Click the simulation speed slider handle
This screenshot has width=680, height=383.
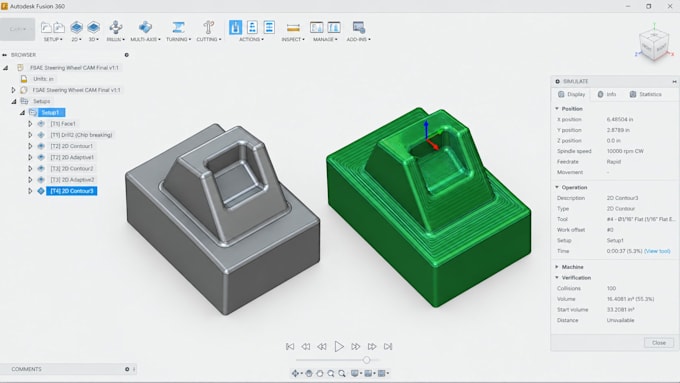(x=366, y=360)
